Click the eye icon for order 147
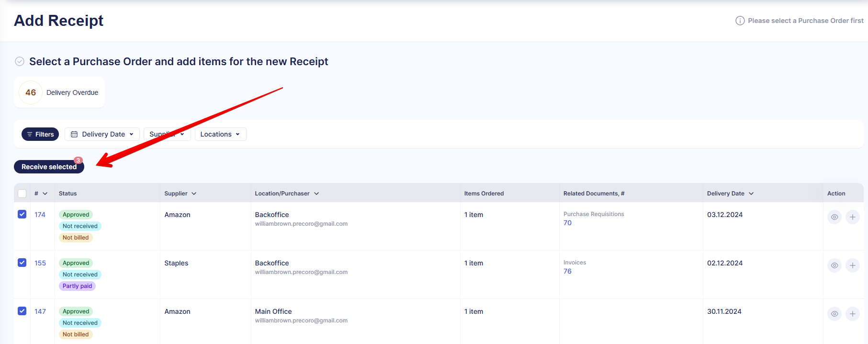Viewport: 868px width, 344px height. 834,314
